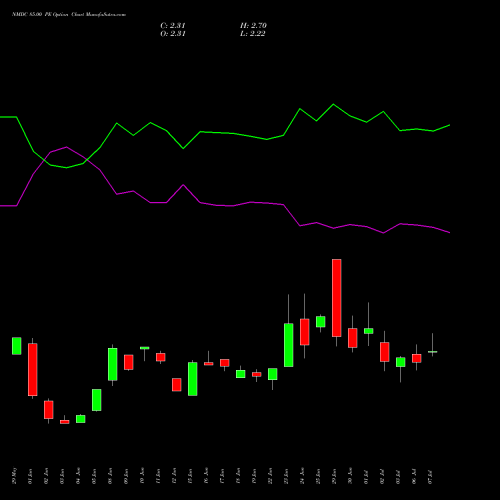This screenshot has height=500, width=500.
Task: Click the green candle above 15 Jun
Action: click(x=193, y=379)
